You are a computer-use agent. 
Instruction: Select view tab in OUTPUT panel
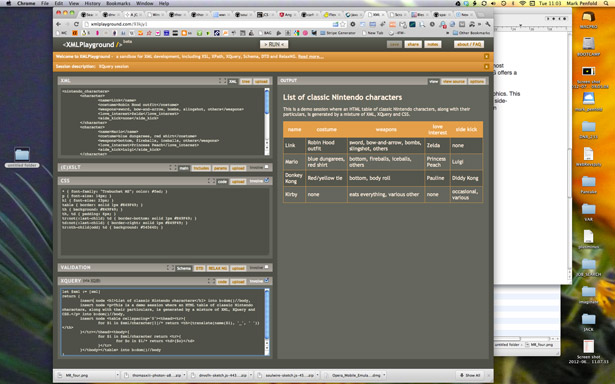point(433,81)
